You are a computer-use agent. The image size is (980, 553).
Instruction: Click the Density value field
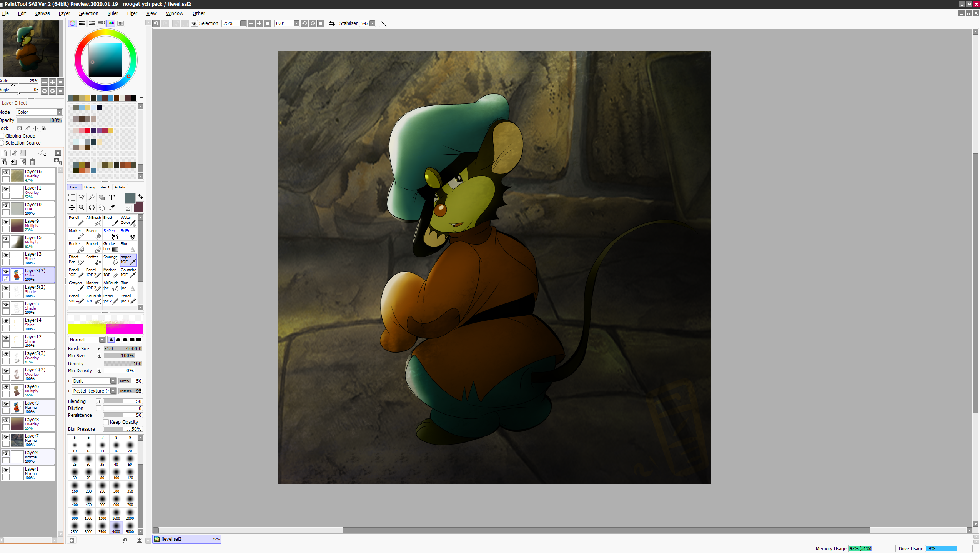123,364
